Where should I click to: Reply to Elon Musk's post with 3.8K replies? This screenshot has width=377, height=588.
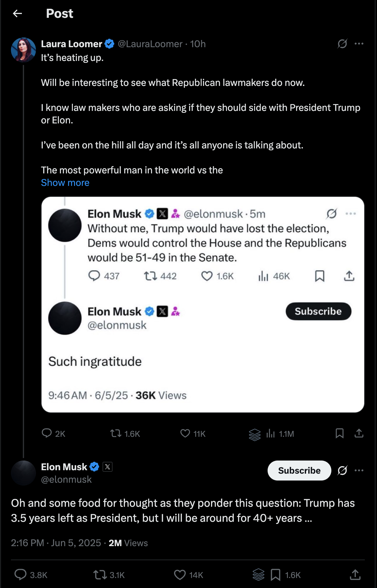tap(21, 575)
